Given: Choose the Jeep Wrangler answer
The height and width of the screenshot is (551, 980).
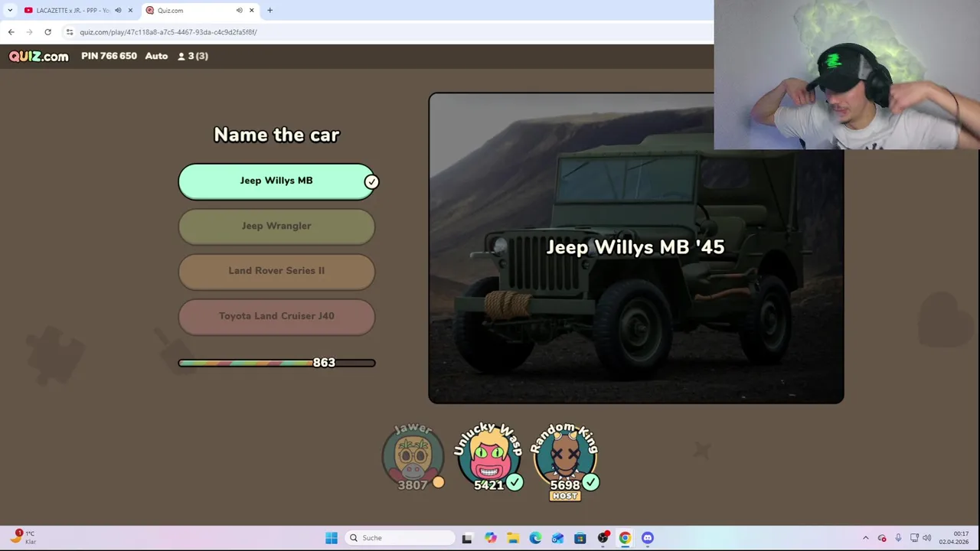Looking at the screenshot, I should pyautogui.click(x=276, y=226).
